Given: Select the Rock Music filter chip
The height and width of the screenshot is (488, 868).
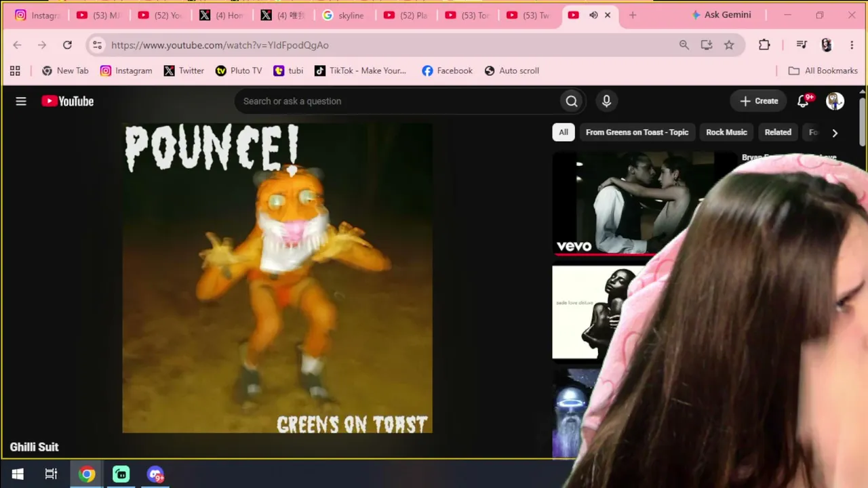Looking at the screenshot, I should coord(726,132).
